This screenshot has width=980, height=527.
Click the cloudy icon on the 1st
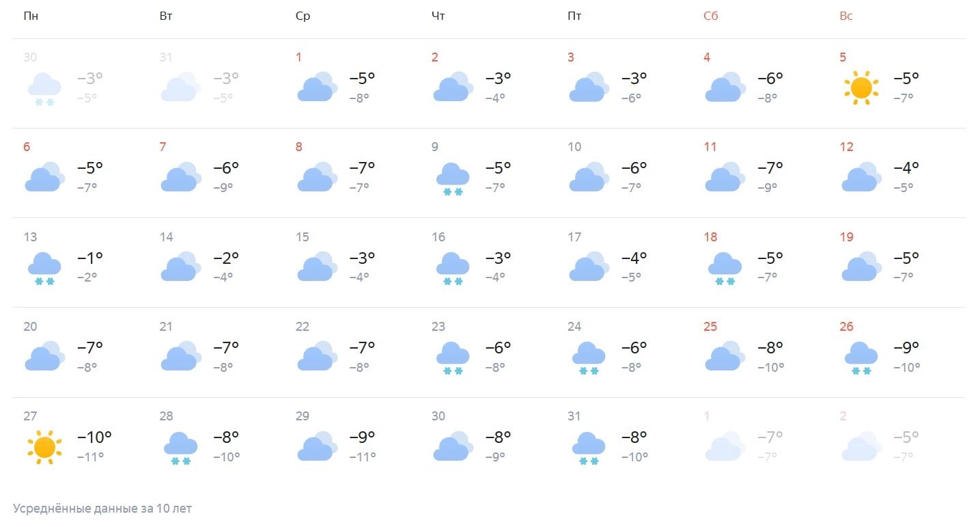tap(317, 88)
